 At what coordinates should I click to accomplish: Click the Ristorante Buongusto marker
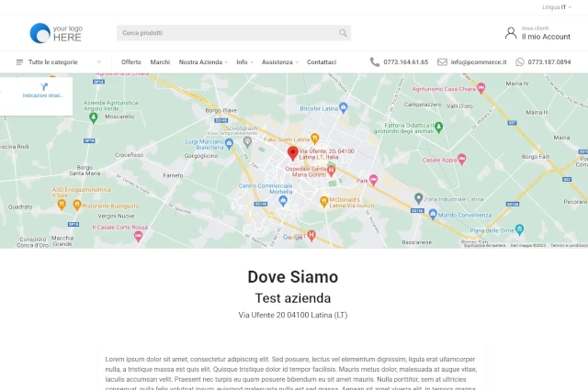(77, 205)
